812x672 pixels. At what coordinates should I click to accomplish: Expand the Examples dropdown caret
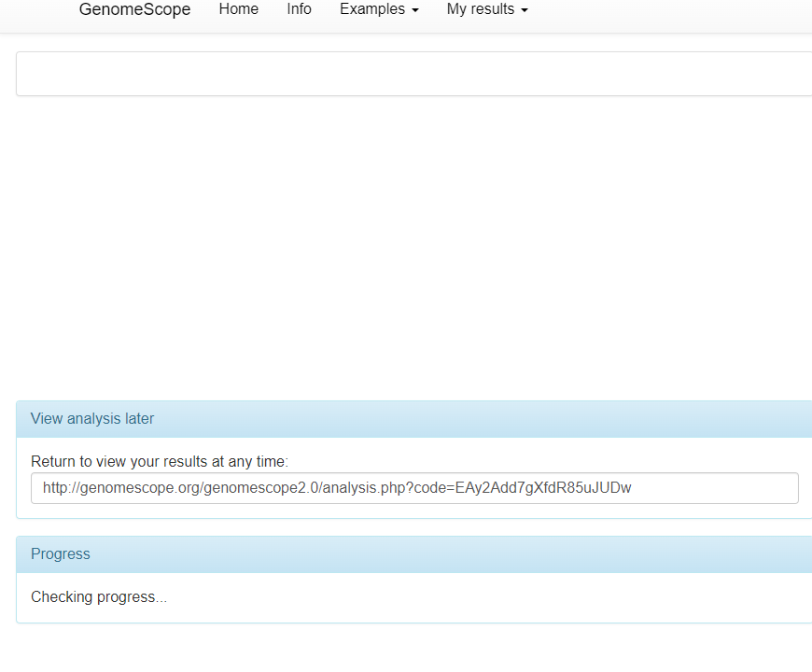(413, 9)
